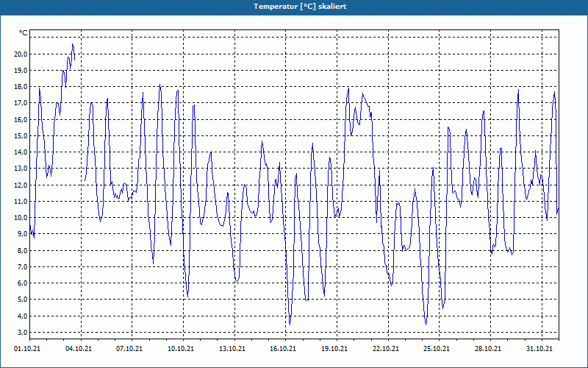The width and height of the screenshot is (588, 368).
Task: Click the °C axis unit label
Action: pos(24,33)
